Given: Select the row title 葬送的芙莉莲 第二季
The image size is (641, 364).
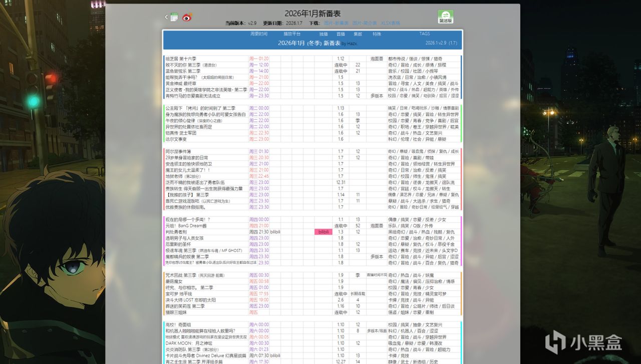Looking at the screenshot, I should pyautogui.click(x=185, y=306).
